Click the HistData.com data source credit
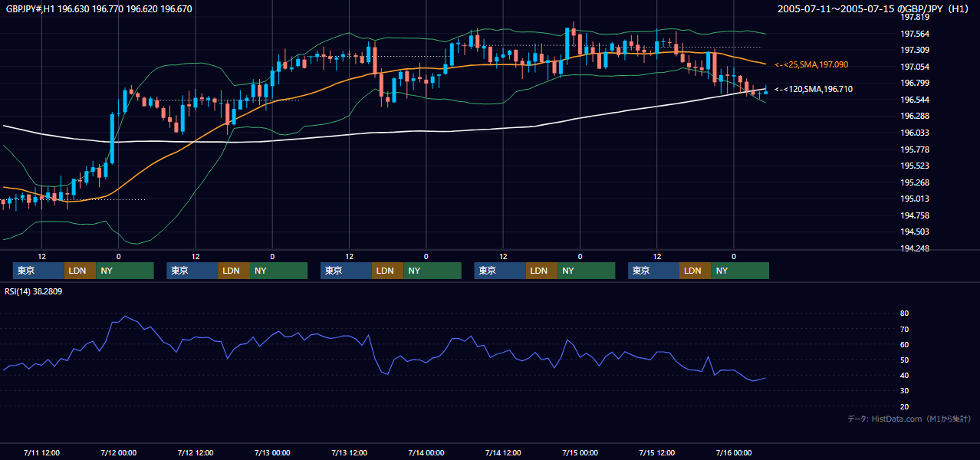The width and height of the screenshot is (980, 460). (x=909, y=419)
